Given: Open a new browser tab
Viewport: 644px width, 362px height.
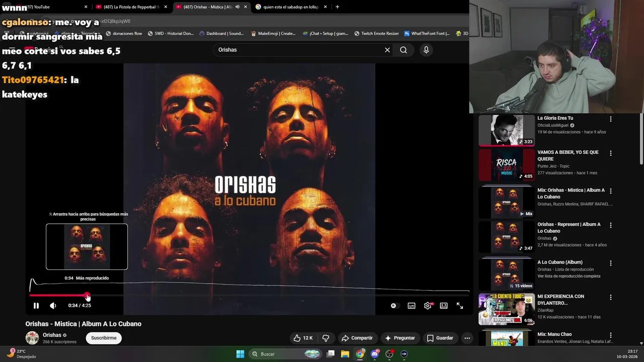Looking at the screenshot, I should coord(337,7).
